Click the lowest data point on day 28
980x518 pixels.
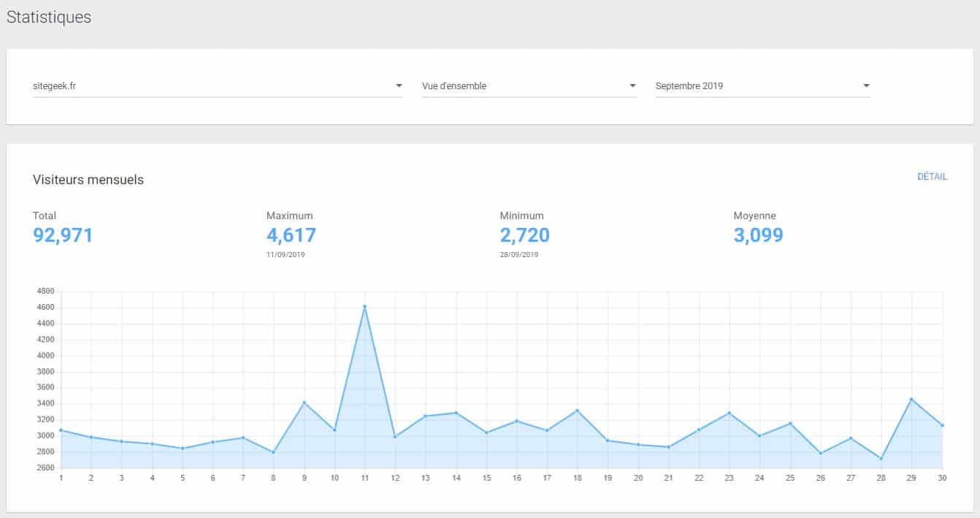pyautogui.click(x=881, y=458)
